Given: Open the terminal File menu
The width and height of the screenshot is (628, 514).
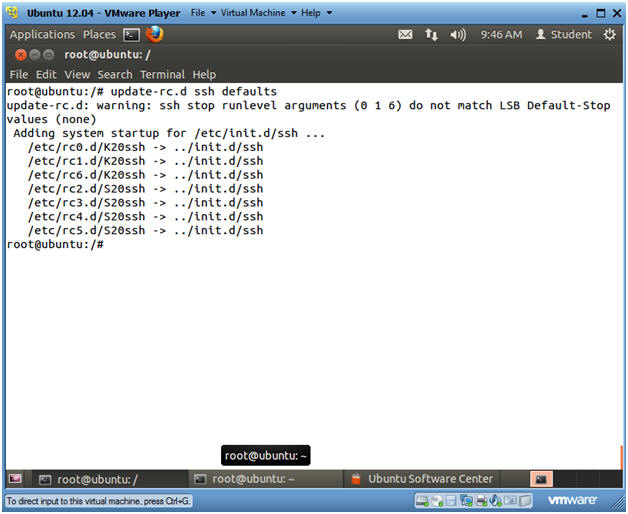Looking at the screenshot, I should (19, 75).
